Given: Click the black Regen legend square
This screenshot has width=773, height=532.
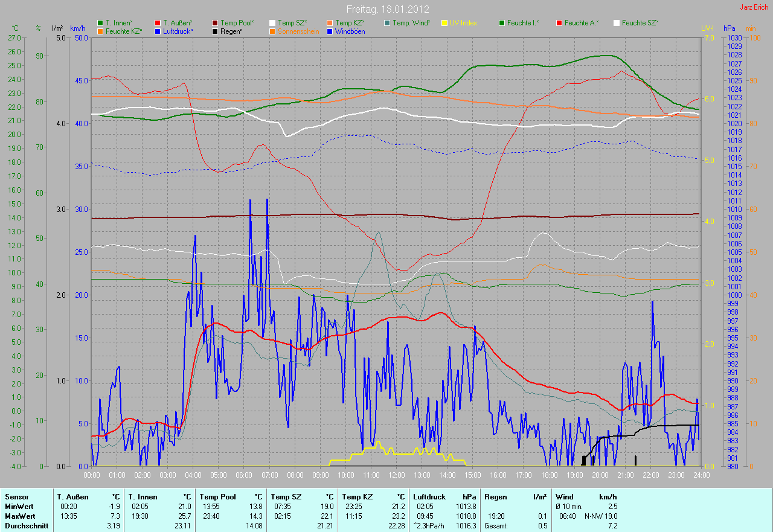Looking at the screenshot, I should (x=216, y=31).
